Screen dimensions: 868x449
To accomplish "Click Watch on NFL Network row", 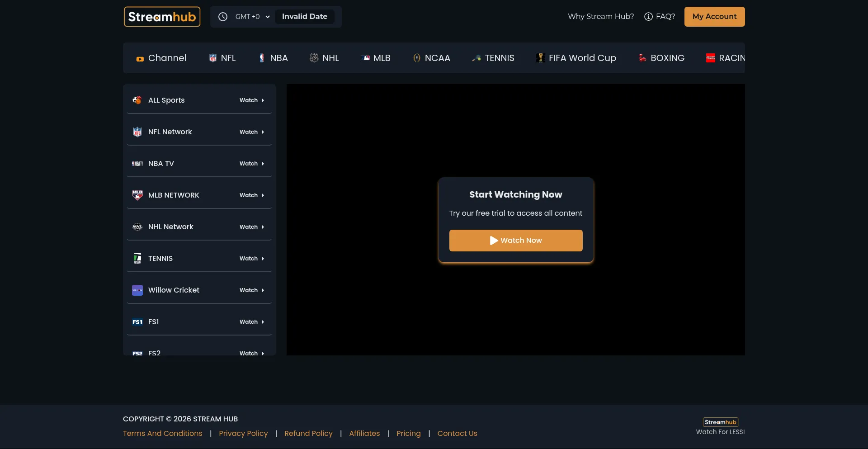I will [x=252, y=132].
